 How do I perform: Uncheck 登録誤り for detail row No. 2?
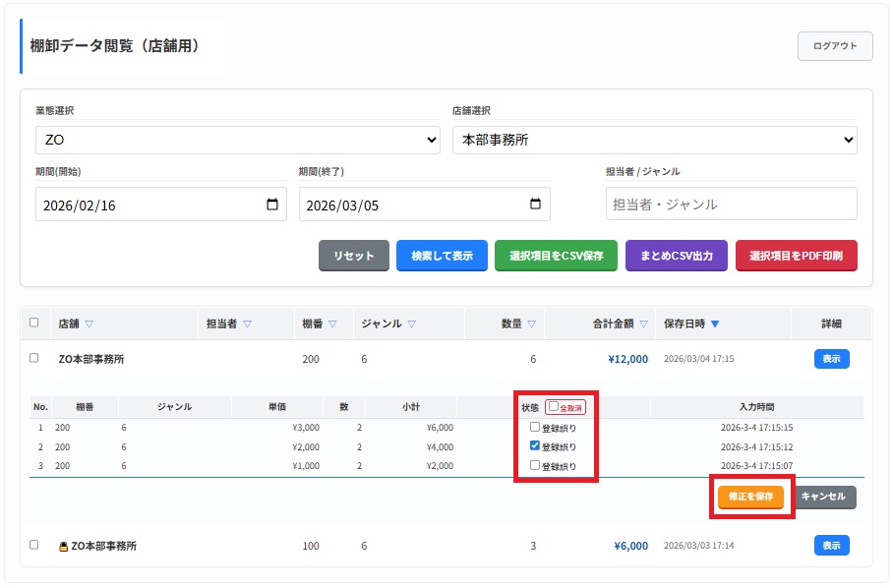pyautogui.click(x=535, y=445)
